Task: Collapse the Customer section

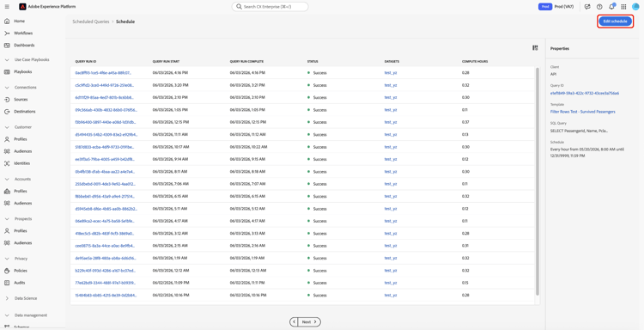Action: coord(7,127)
